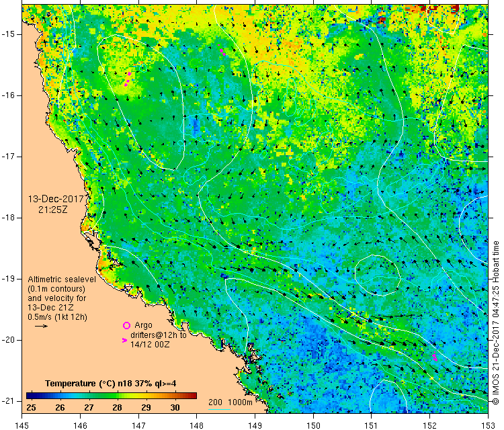504x430 pixels.
Task: Click the drifter markers near 148.4E, 15.3S
Action: pos(222,52)
